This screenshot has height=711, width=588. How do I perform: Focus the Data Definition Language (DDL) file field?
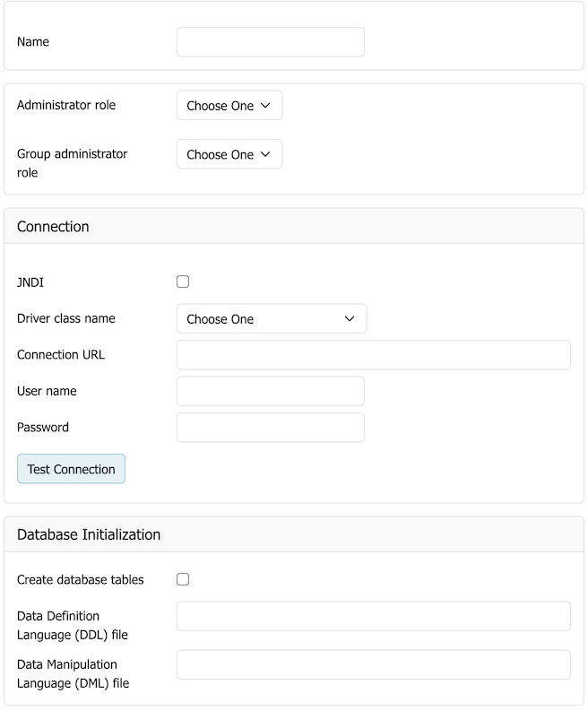click(x=373, y=616)
